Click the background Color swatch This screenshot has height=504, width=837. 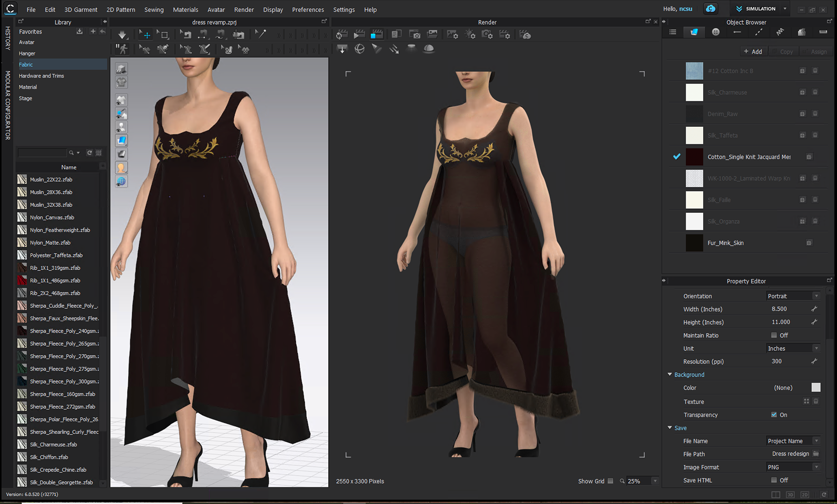(816, 388)
